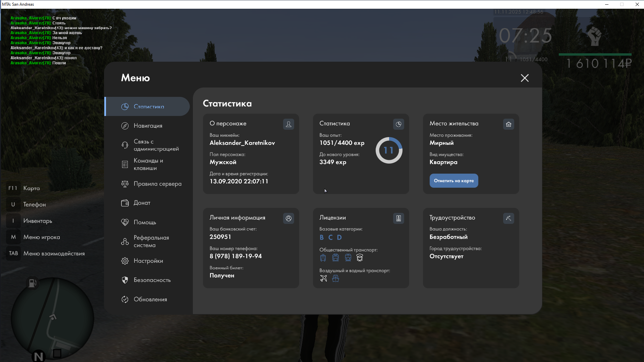
Task: Click the first bus icon under Общественный транспорт
Action: (x=323, y=258)
